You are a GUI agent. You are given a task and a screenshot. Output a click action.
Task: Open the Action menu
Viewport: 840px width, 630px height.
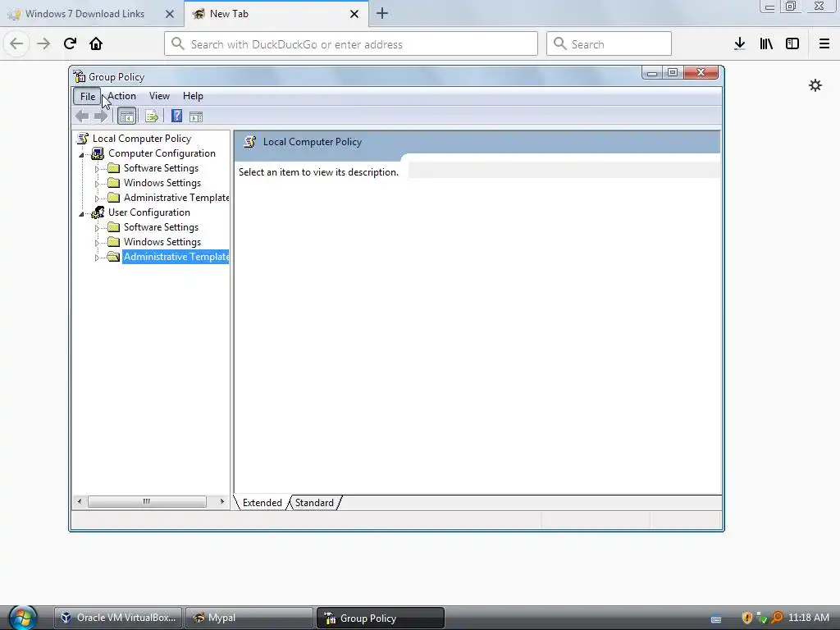(x=121, y=96)
